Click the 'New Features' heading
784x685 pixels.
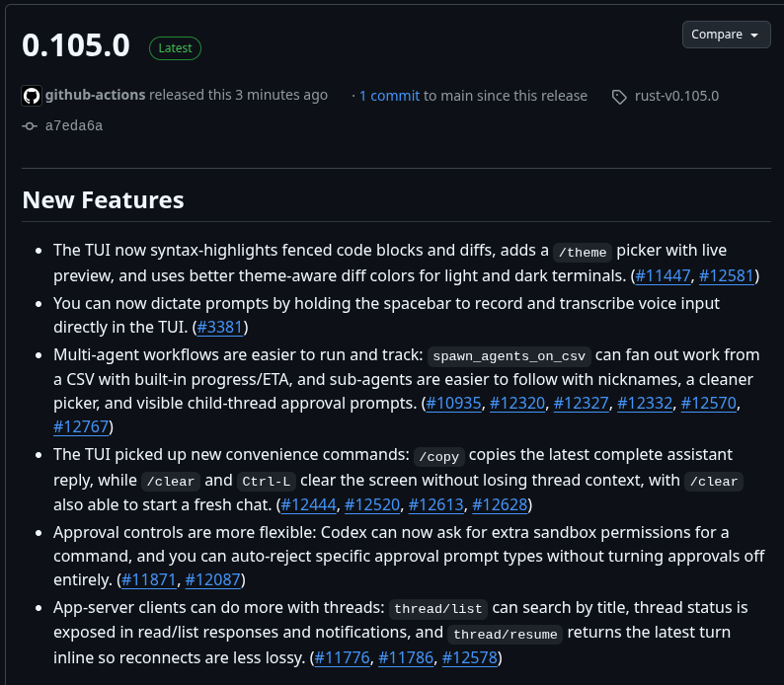coord(103,199)
